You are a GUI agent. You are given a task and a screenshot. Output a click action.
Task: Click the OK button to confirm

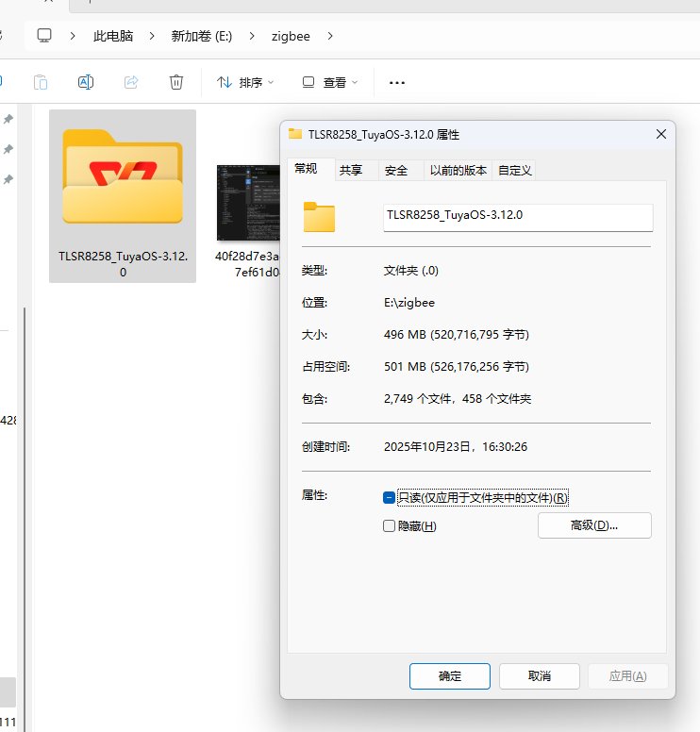pos(450,676)
